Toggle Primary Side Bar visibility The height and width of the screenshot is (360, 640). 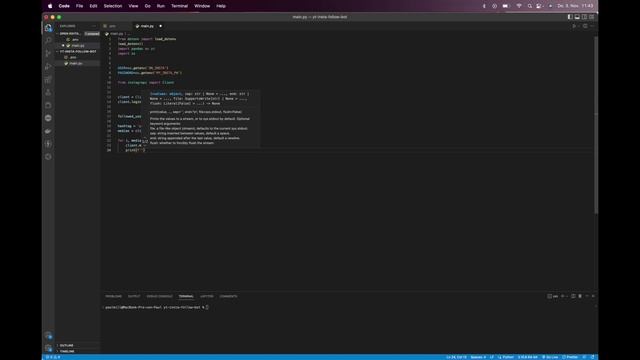coord(570,17)
